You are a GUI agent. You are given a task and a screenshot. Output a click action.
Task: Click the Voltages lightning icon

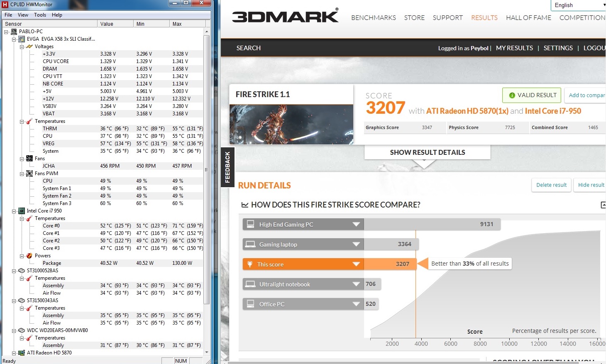(29, 46)
